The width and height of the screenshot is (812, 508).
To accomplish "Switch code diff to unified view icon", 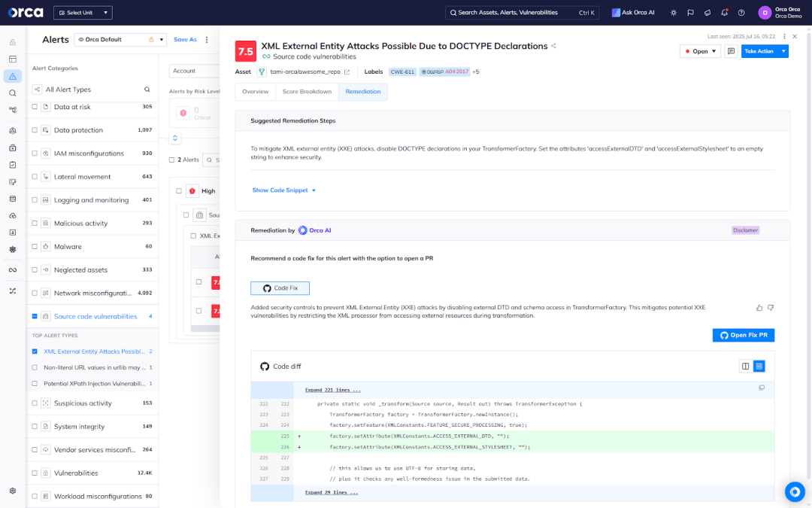I will coord(759,367).
